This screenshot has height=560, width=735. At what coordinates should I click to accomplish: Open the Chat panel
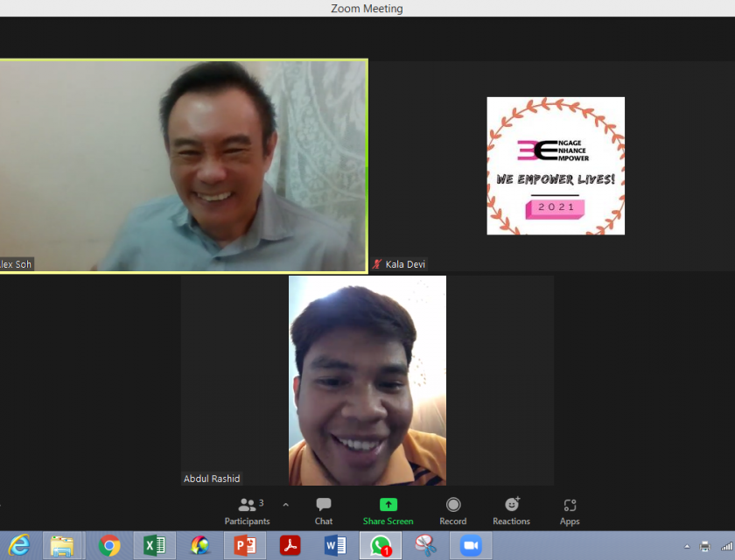pyautogui.click(x=324, y=511)
